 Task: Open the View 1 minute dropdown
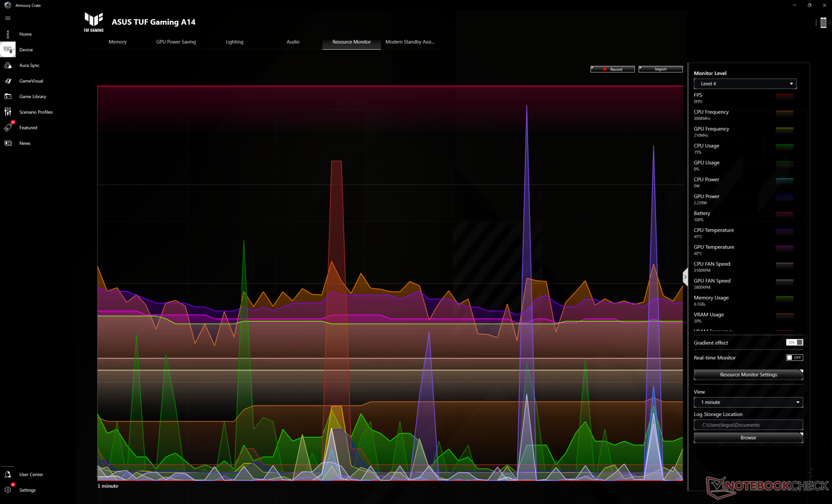coord(748,402)
